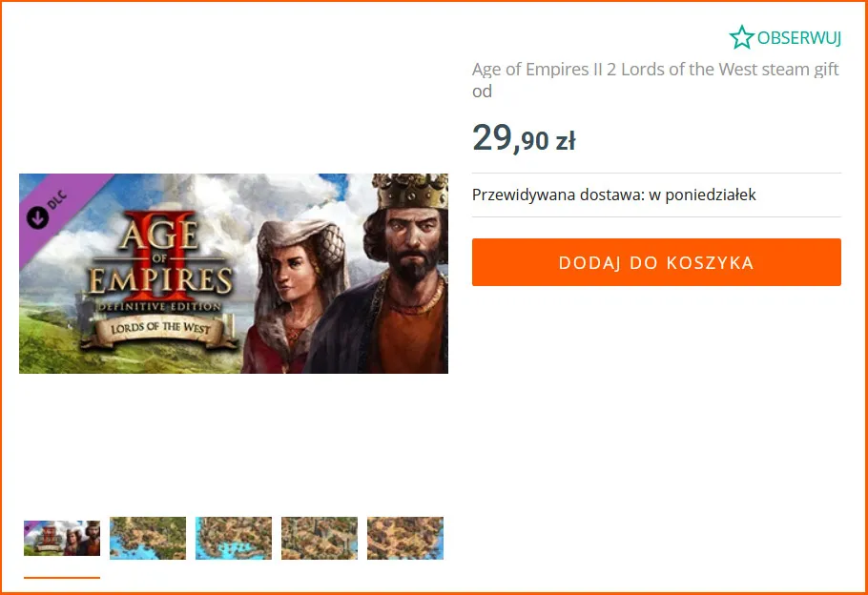Click the orange active indicator under first thumbnail

pyautogui.click(x=62, y=577)
